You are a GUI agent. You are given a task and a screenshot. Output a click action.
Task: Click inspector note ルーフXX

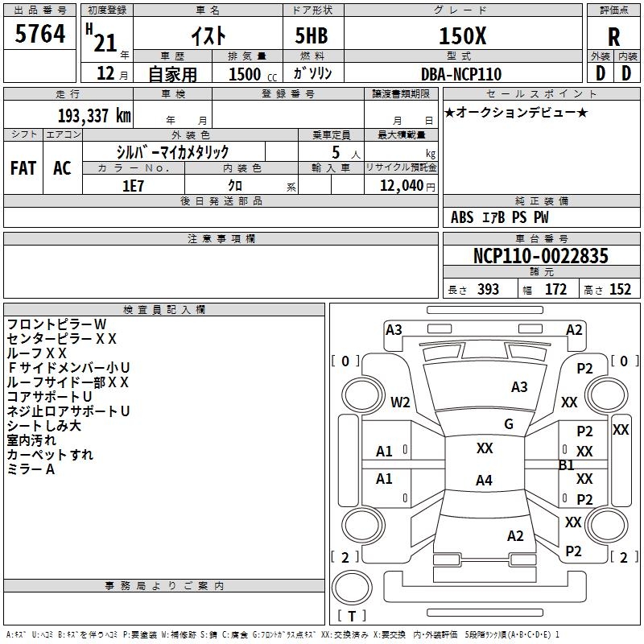tap(36, 353)
